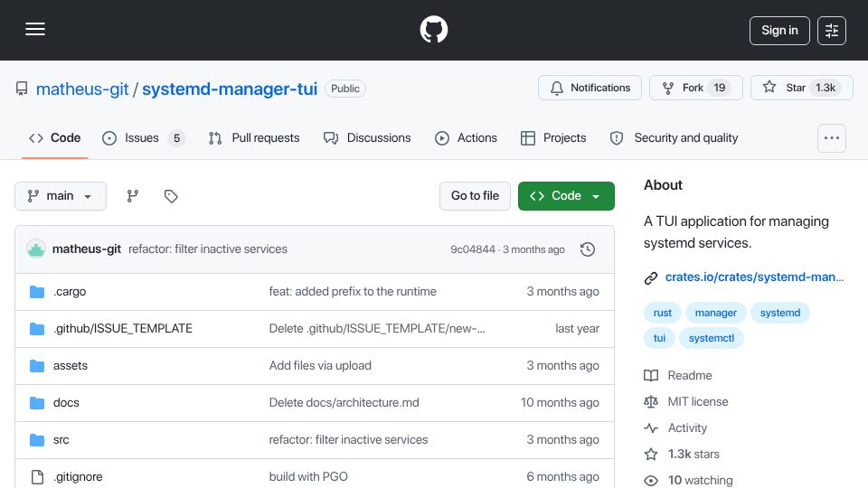Open src row commit 'refactor: filter inactive services'
Screen dimensions: 868x488
point(348,440)
